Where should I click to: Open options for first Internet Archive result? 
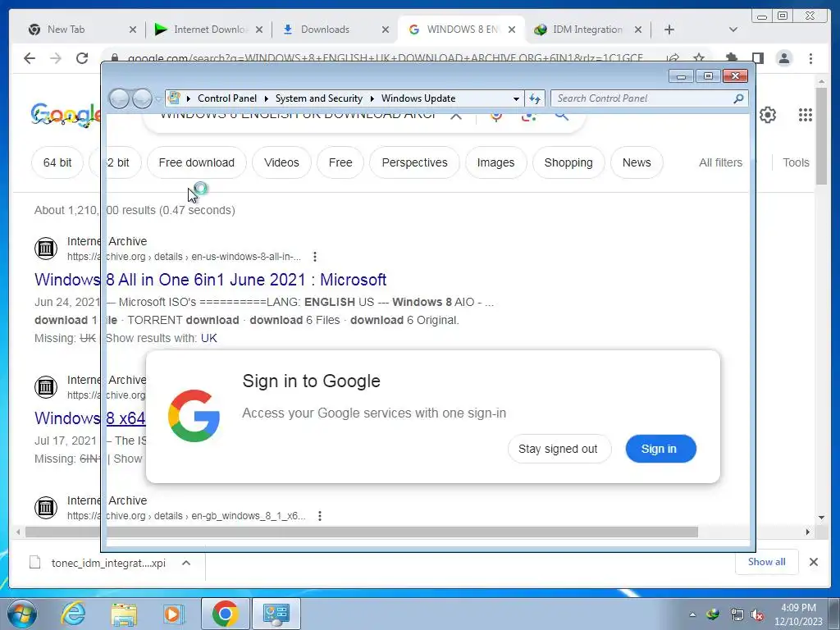click(315, 257)
